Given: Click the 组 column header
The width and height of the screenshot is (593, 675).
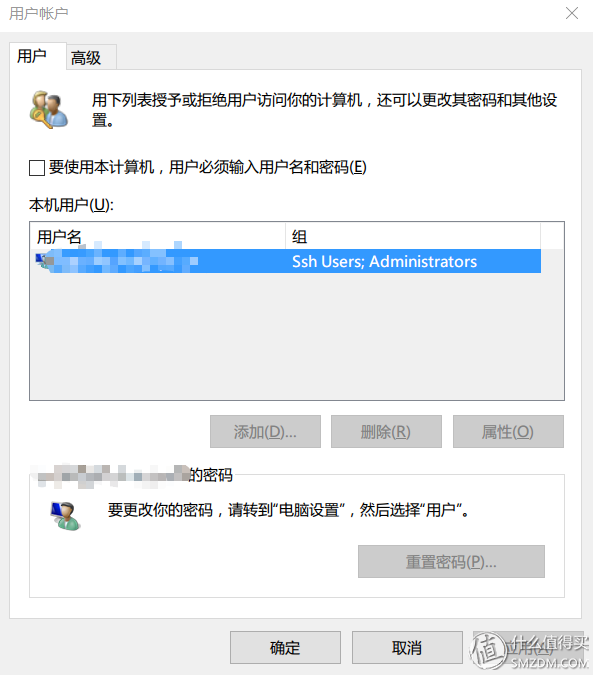Looking at the screenshot, I should click(x=413, y=236).
